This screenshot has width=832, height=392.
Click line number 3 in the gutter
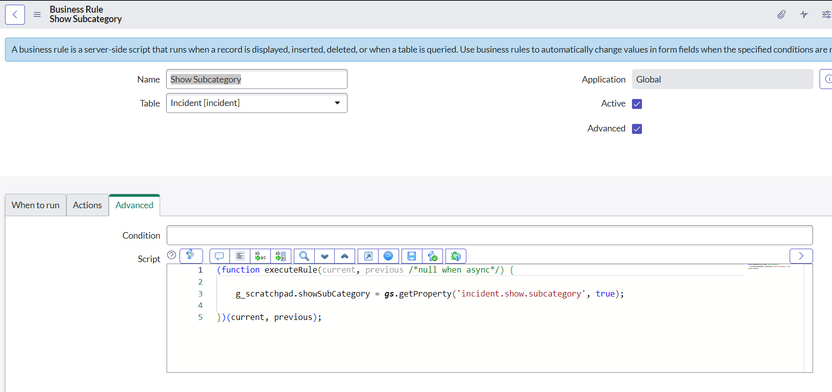(200, 293)
